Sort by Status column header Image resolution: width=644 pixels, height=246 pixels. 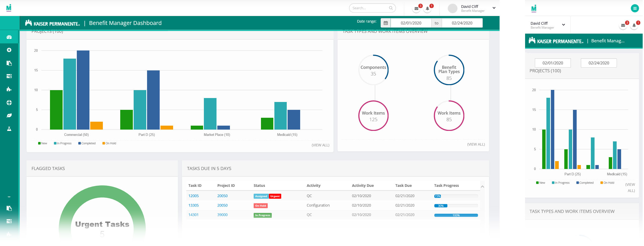tap(259, 186)
